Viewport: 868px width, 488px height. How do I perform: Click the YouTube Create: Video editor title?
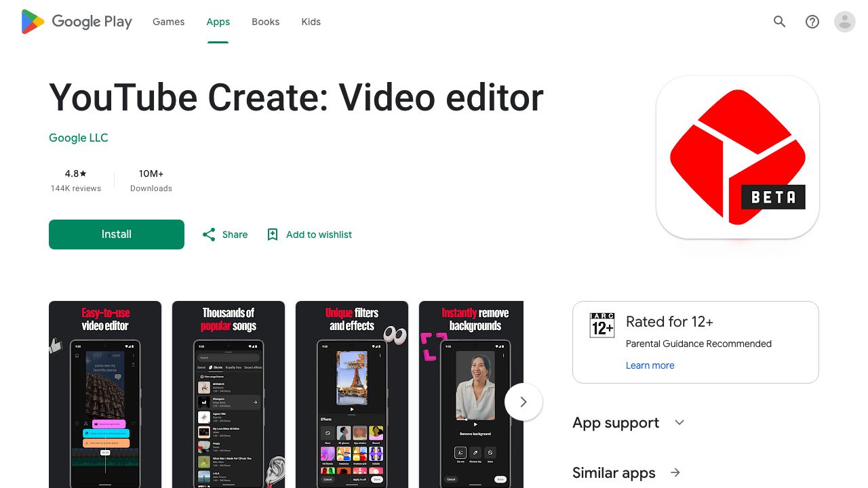coord(296,98)
